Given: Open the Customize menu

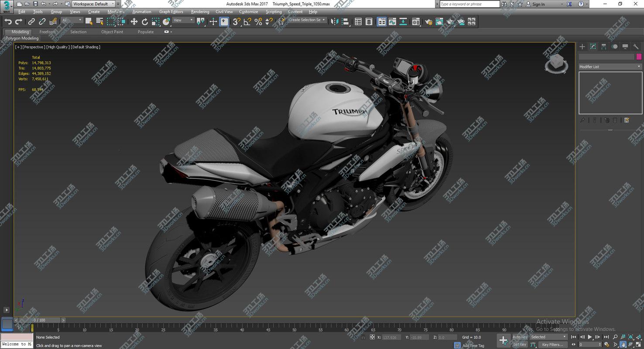Looking at the screenshot, I should tap(248, 12).
